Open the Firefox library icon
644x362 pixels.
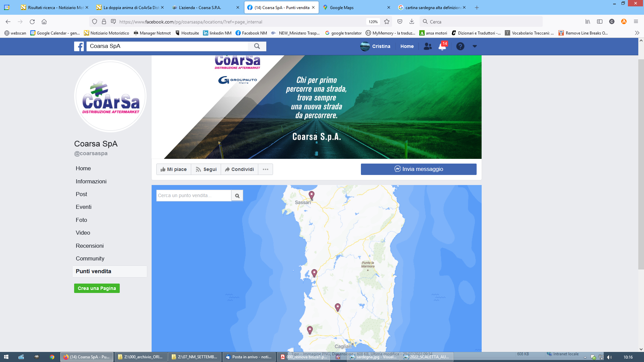click(588, 22)
